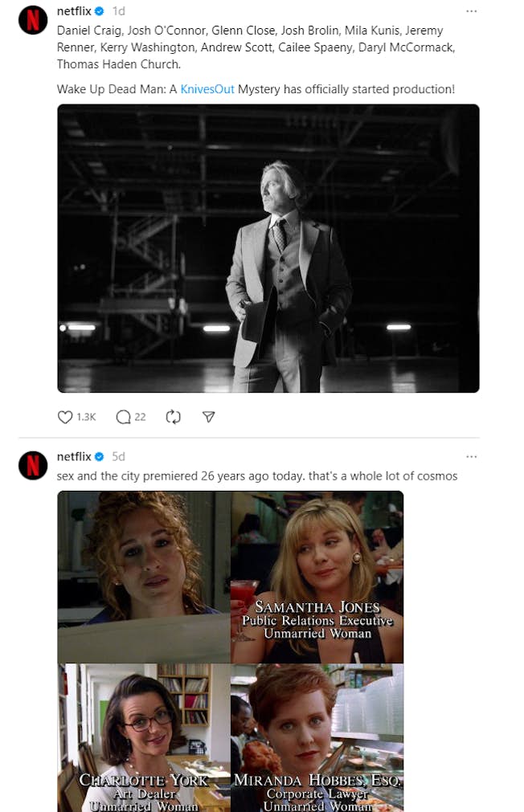Click the 5d timestamp on the second post

(117, 456)
